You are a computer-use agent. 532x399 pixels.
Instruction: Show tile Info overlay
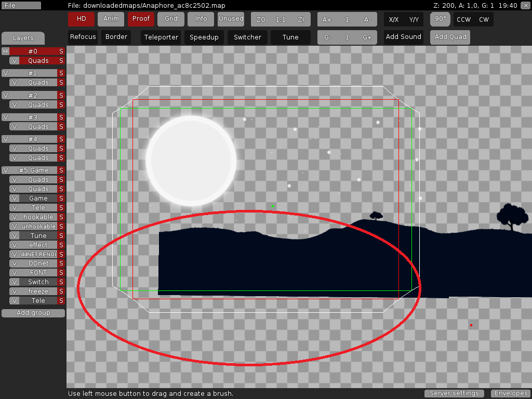[x=201, y=19]
